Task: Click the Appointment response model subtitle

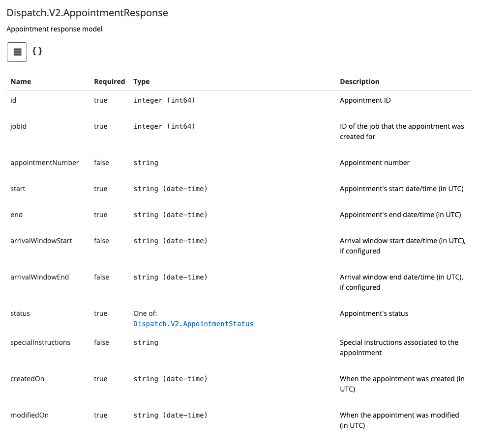Action: tap(55, 29)
